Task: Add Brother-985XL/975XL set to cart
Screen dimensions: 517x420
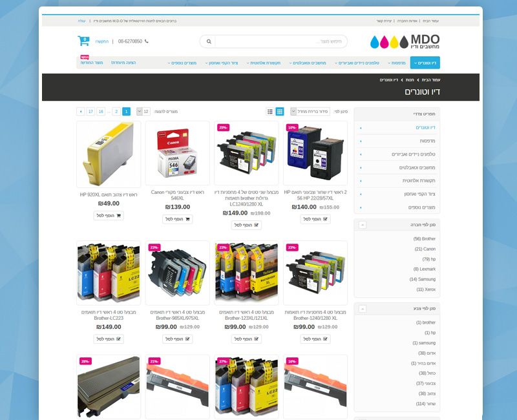Action: (x=177, y=339)
